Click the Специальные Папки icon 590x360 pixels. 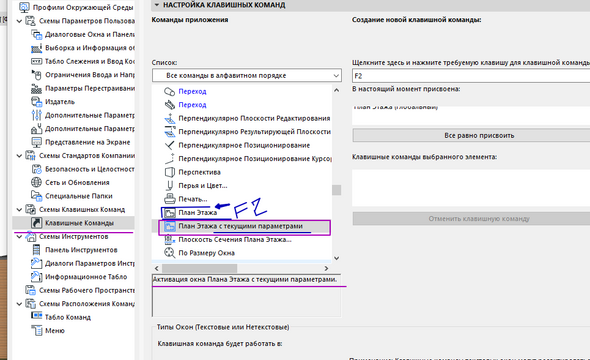36,196
